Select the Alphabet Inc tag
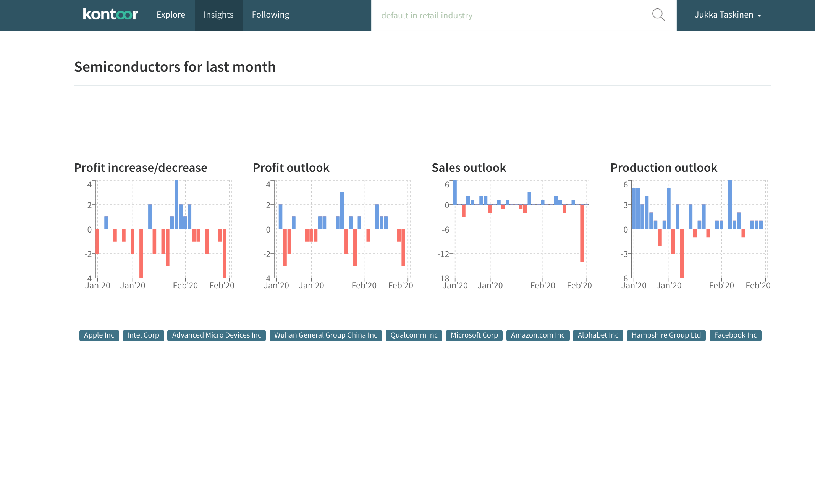This screenshot has width=815, height=504. (598, 335)
